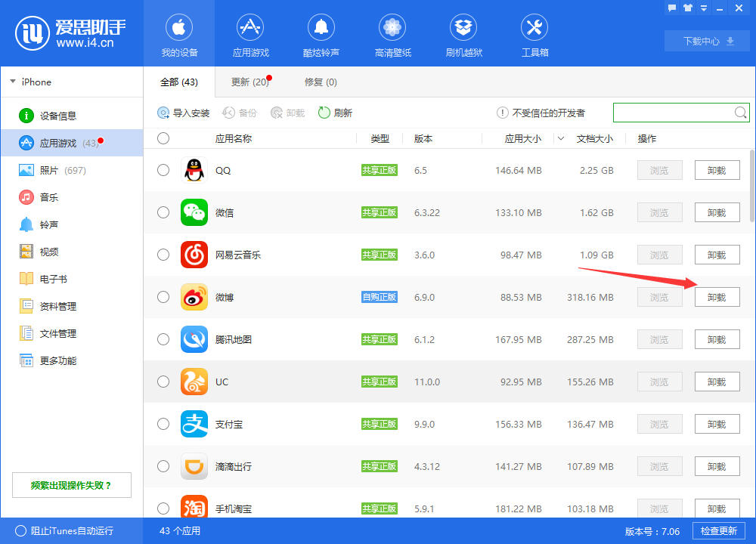
Task: Switch to the 修复 (0) tab
Action: pyautogui.click(x=320, y=82)
